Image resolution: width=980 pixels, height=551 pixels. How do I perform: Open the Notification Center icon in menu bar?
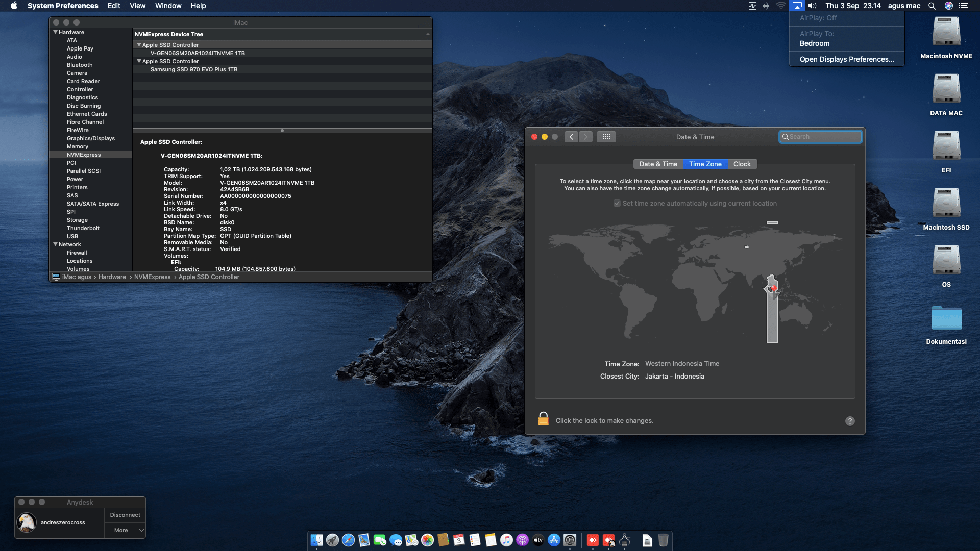[x=964, y=6]
